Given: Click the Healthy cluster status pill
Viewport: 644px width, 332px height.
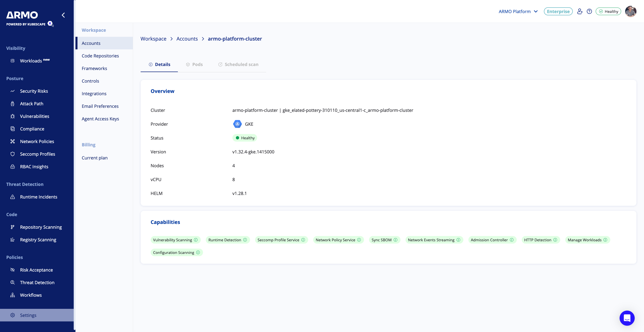Looking at the screenshot, I should [245, 138].
